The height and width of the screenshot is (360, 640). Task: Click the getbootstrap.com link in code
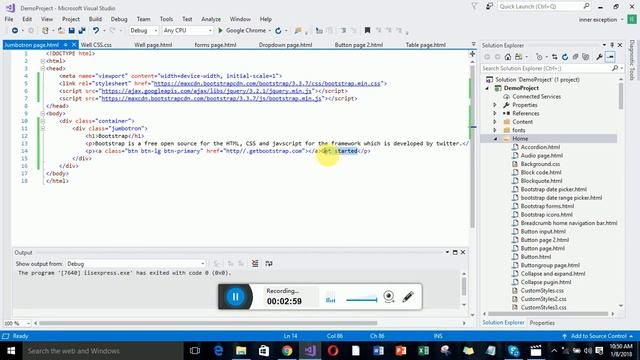pos(265,151)
